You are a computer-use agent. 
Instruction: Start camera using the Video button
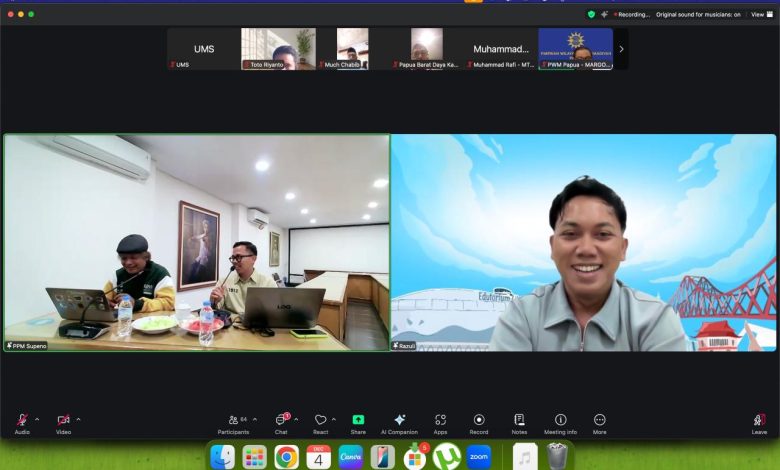coord(63,420)
